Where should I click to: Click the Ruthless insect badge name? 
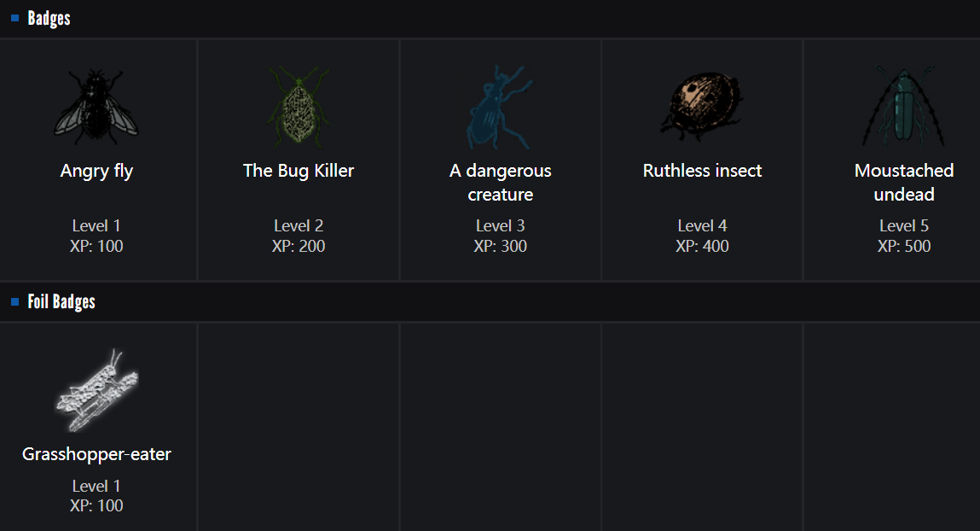[702, 171]
